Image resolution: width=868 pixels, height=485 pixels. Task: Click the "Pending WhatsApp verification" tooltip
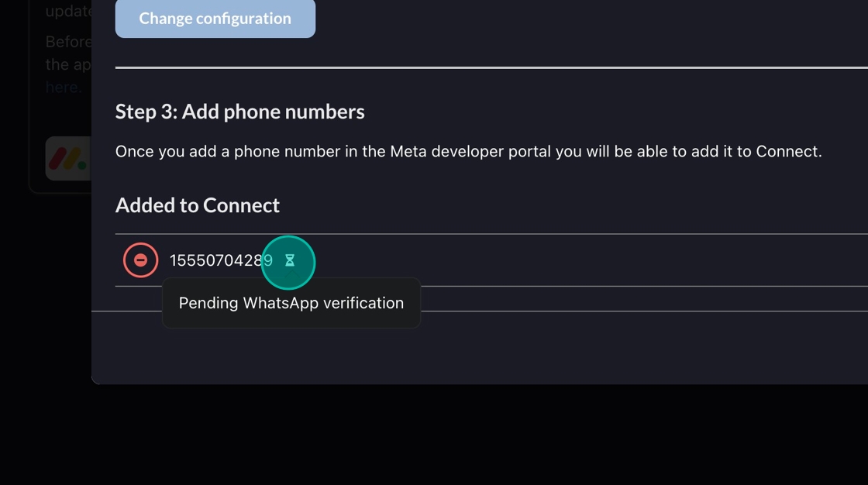(x=291, y=303)
